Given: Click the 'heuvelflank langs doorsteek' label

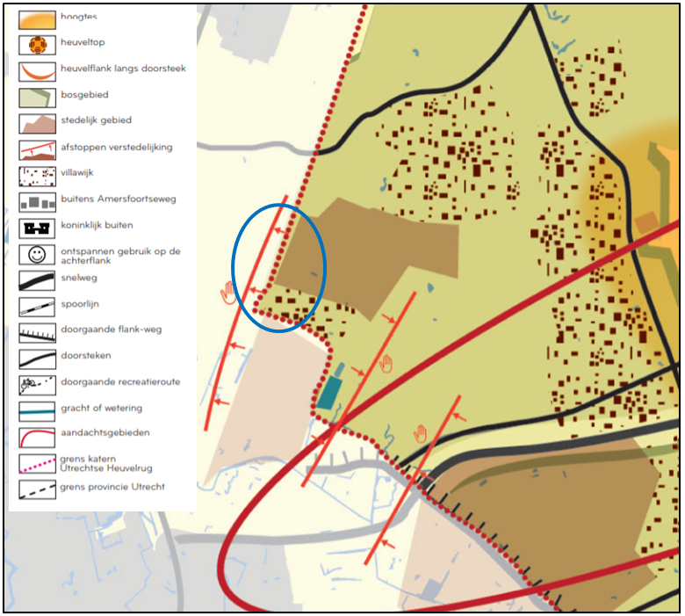Looking at the screenshot, I should 123,69.
